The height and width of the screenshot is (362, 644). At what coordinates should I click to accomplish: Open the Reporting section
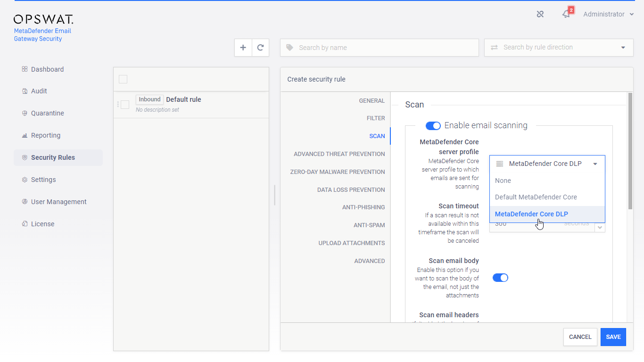[46, 135]
